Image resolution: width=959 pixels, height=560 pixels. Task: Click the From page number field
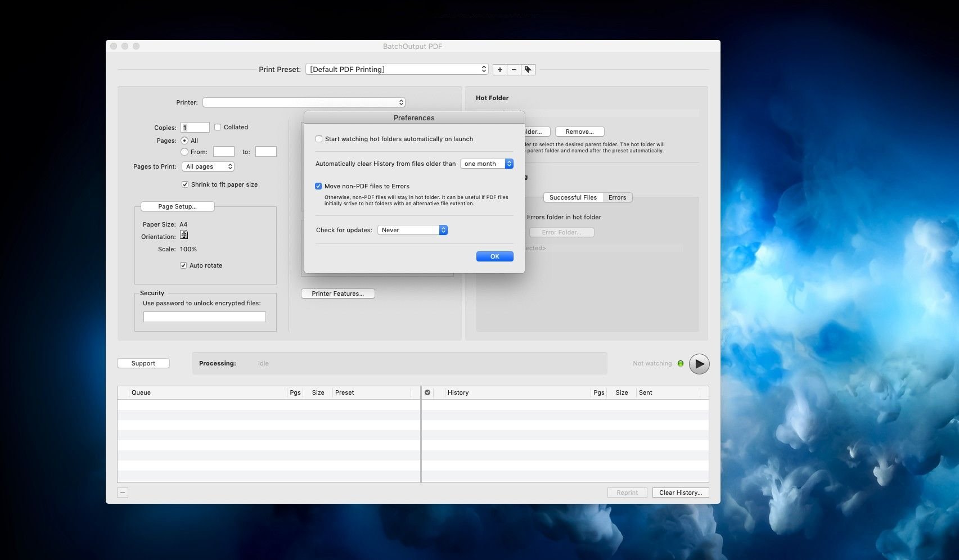(224, 151)
